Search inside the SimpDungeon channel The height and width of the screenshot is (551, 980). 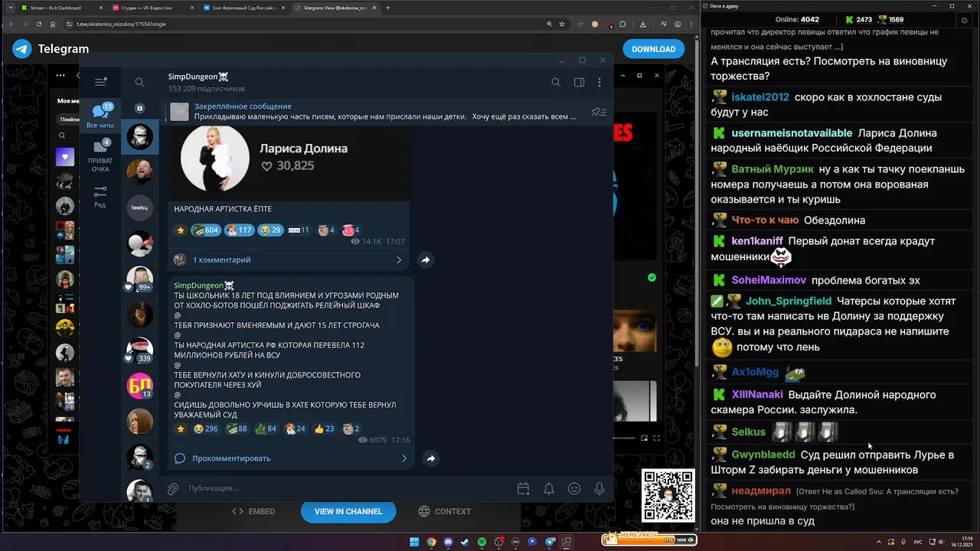(557, 83)
